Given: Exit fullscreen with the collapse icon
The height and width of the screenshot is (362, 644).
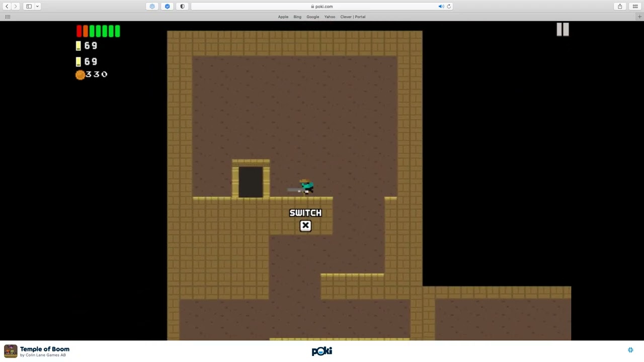Looking at the screenshot, I should 630,350.
